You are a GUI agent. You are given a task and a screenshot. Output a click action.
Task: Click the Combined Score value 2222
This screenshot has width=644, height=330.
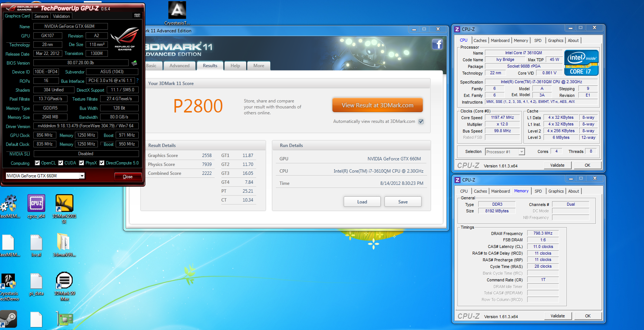point(207,173)
